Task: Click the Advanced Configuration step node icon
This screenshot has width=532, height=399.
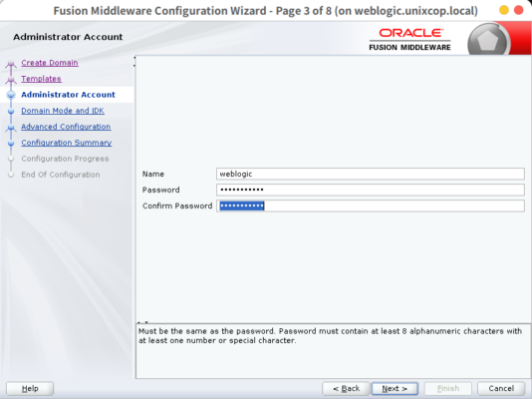Action: [11, 128]
